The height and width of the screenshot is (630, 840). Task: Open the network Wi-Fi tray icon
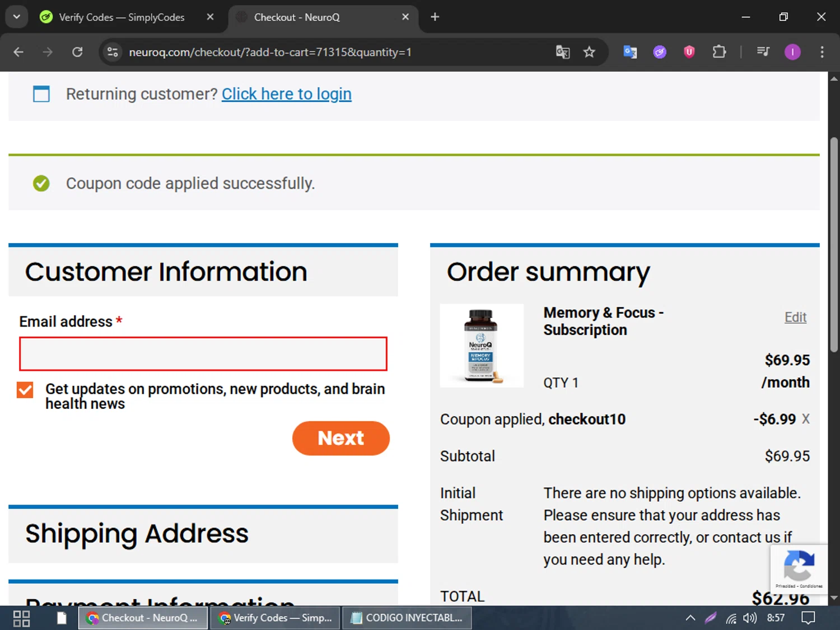coord(731,618)
